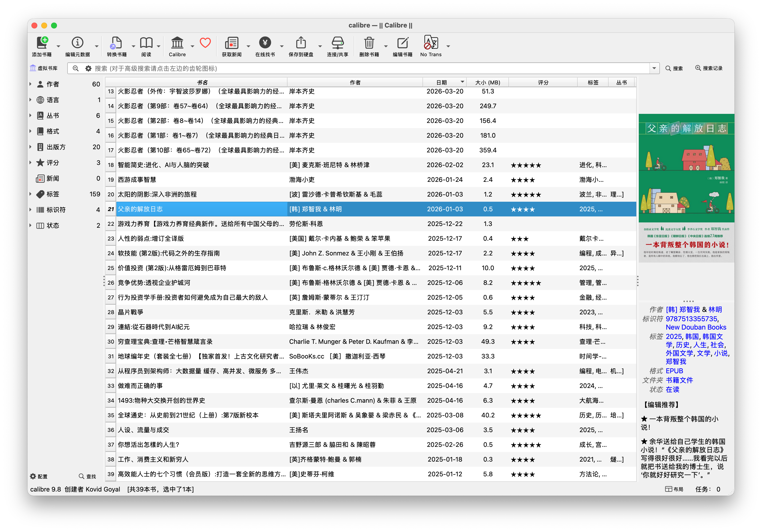Click the 父亲的解放日志 book cover thumbnail
Viewport: 762px width, 532px height.
[x=686, y=188]
